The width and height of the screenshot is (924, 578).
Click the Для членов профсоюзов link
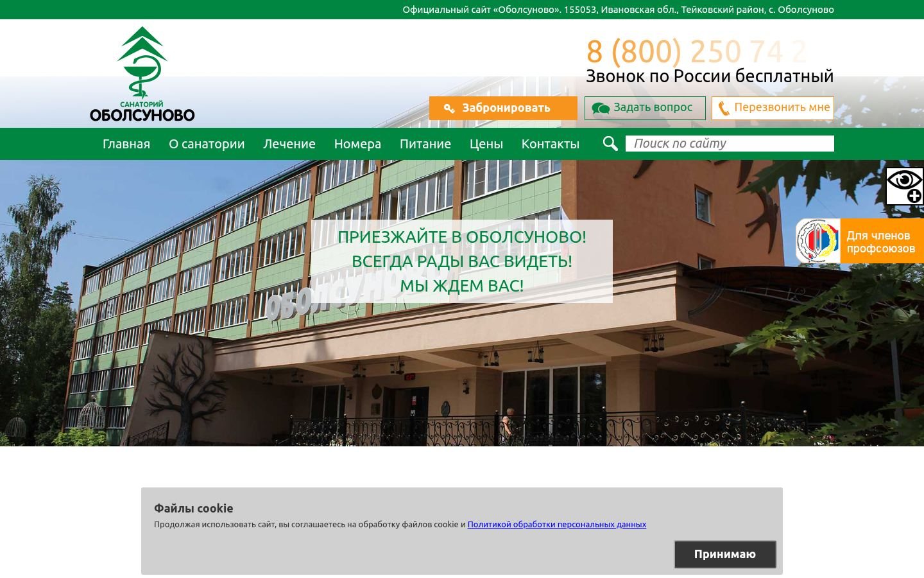pos(881,241)
